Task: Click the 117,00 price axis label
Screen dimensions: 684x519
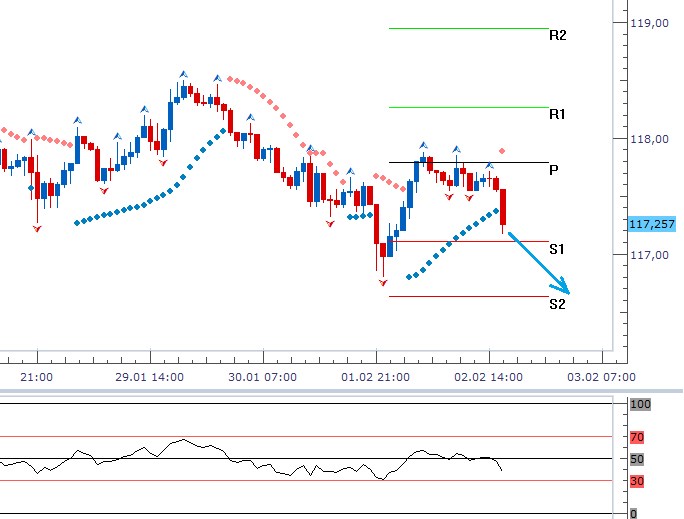Action: 650,255
